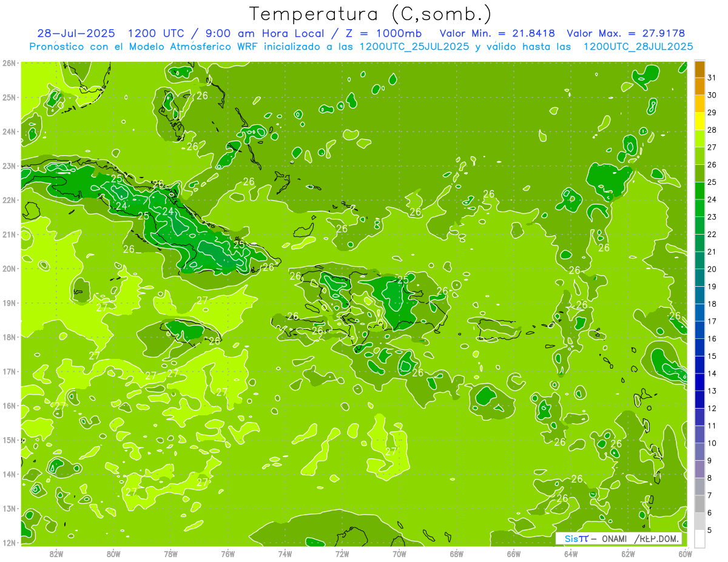Viewport: 728px width, 562px height.
Task: Select the dark blue legend swatch between 13 and 14
Action: (x=699, y=382)
